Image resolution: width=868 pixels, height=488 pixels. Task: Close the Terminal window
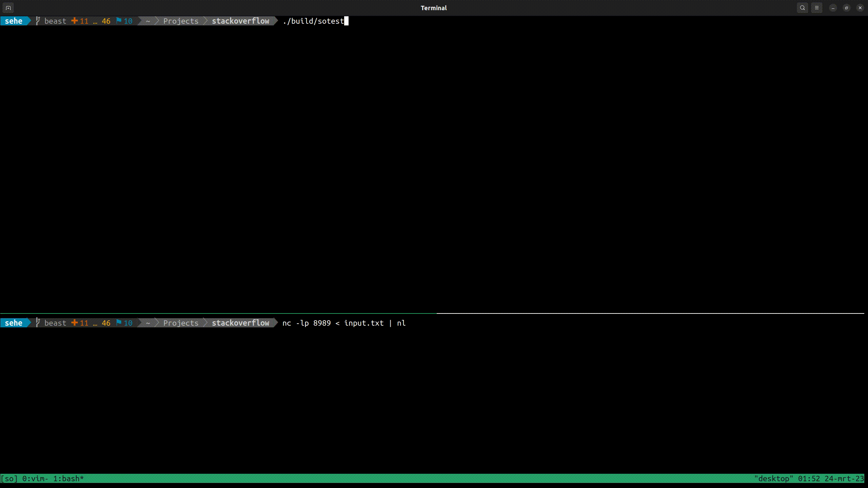pyautogui.click(x=860, y=8)
